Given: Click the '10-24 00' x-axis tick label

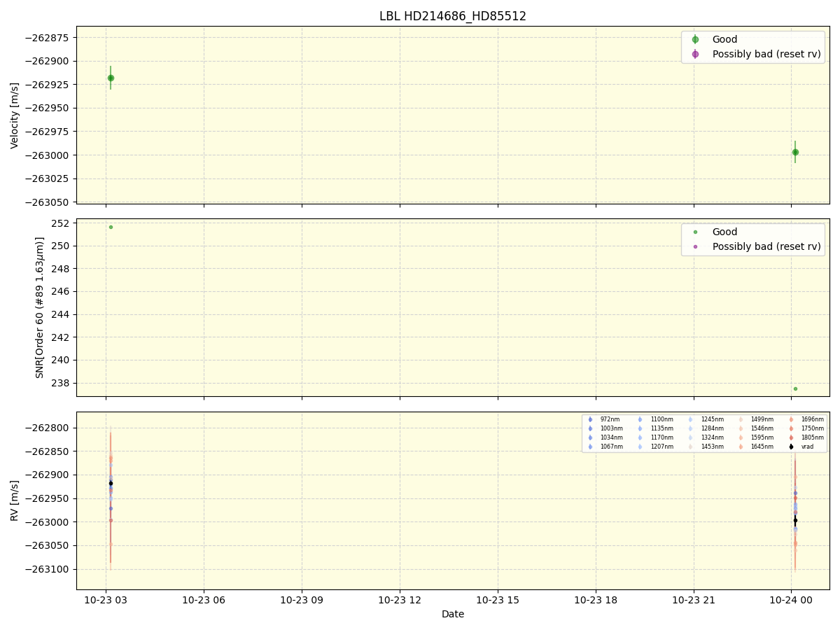Looking at the screenshot, I should (x=792, y=600).
